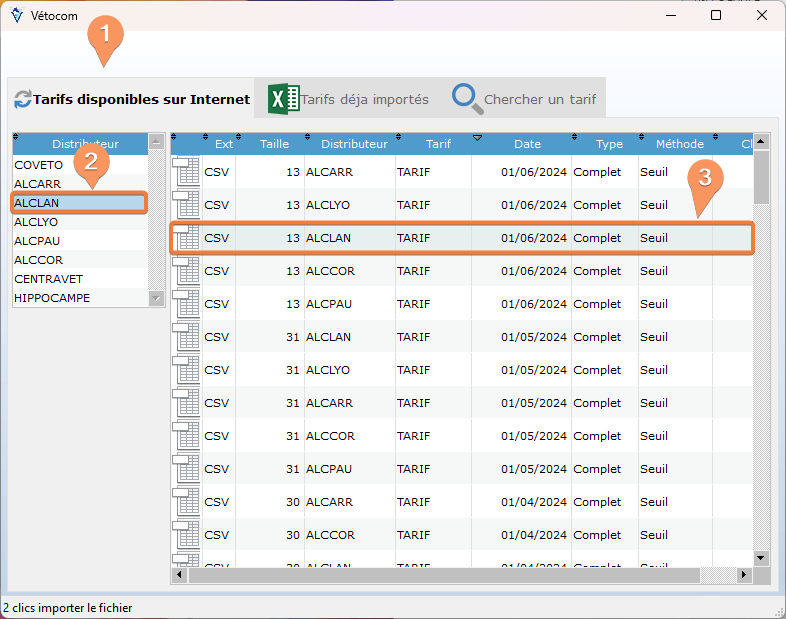Click the table horizontal scrollbar thumb

click(444, 575)
